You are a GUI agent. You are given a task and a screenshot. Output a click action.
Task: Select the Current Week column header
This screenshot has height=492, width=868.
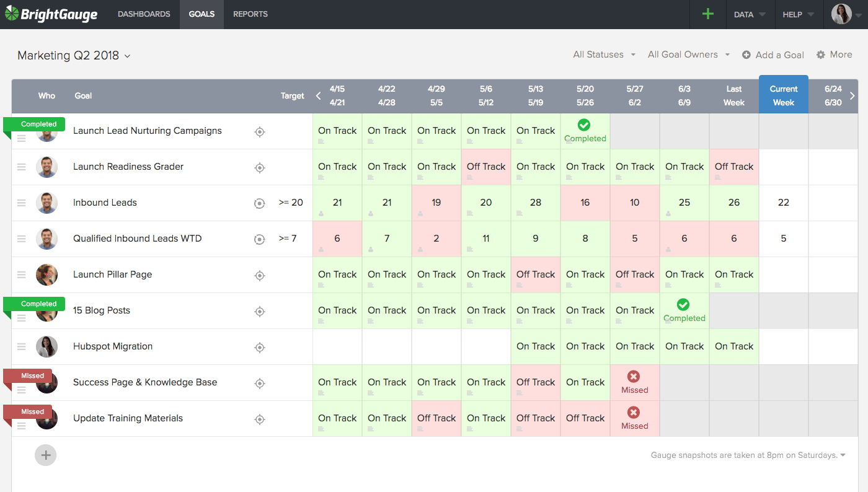tap(783, 95)
